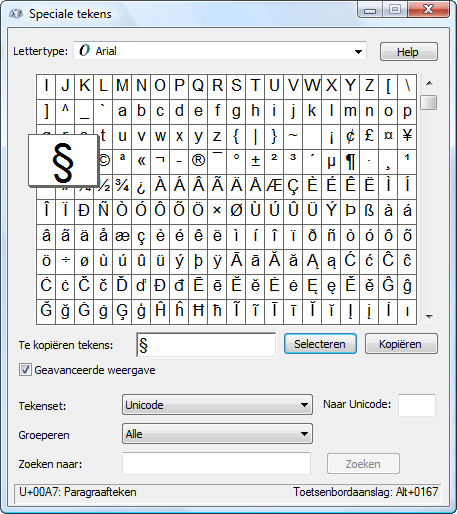Viewport: 457px width, 514px height.
Task: Pick the division ÷ sign cell
Action: click(x=65, y=262)
